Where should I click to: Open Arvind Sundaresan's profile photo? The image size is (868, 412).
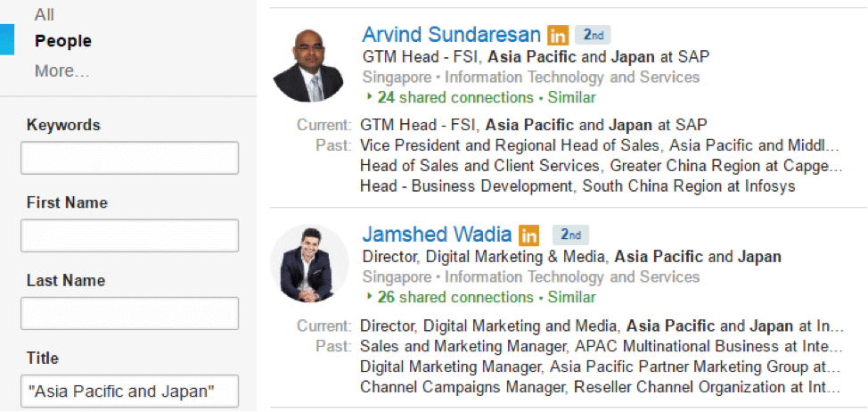click(308, 62)
